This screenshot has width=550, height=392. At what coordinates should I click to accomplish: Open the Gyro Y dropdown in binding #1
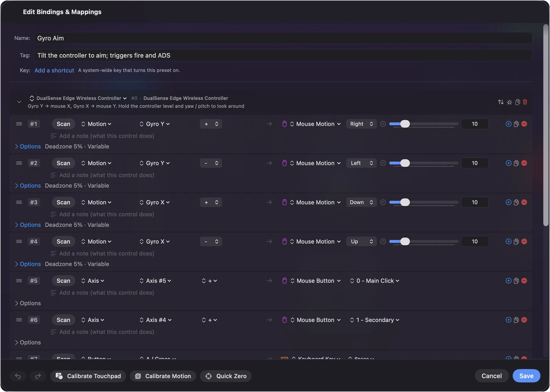coord(155,124)
